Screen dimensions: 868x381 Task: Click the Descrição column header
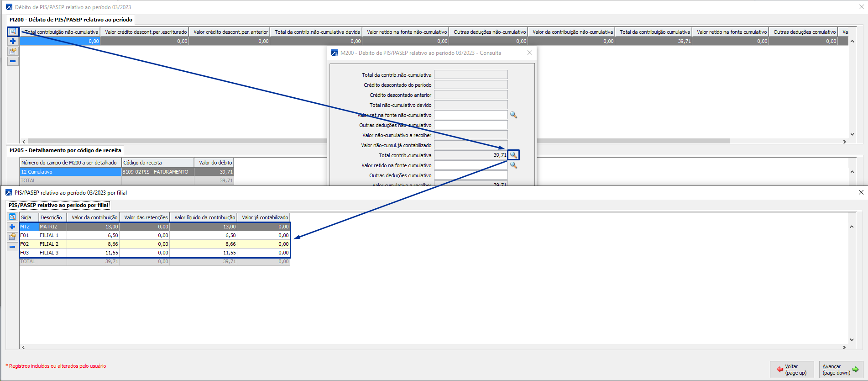[53, 217]
